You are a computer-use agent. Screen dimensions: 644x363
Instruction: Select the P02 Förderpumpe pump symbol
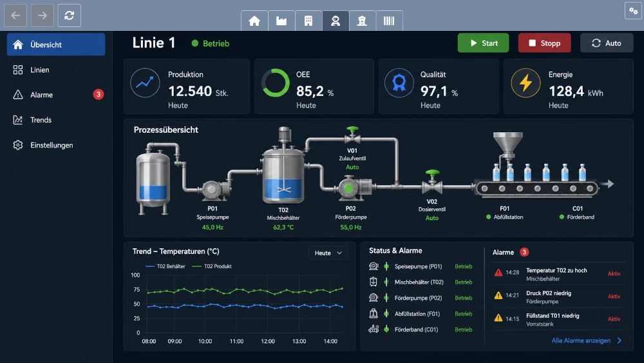[353, 188]
